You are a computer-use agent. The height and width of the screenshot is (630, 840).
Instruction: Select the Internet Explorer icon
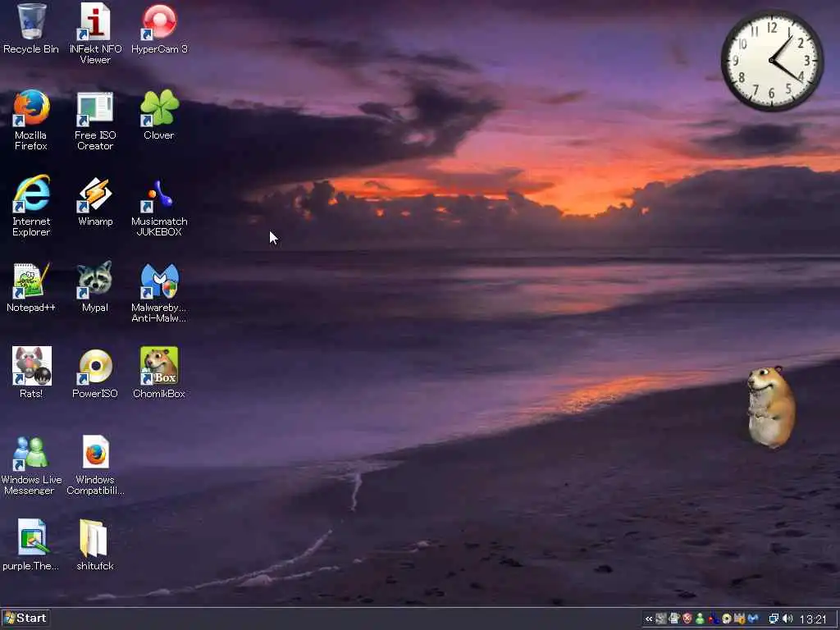click(x=31, y=206)
